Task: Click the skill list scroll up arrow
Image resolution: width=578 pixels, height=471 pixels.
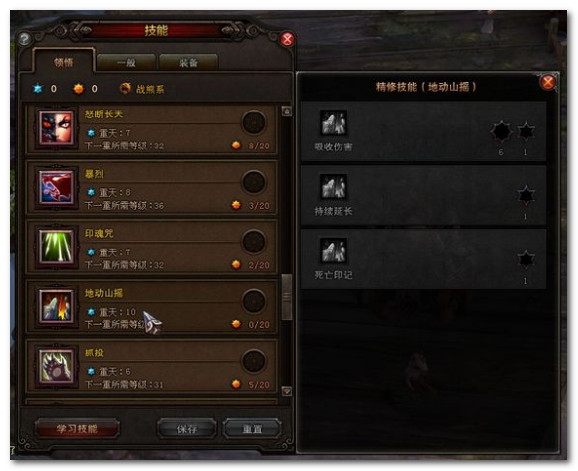Action: [x=287, y=111]
